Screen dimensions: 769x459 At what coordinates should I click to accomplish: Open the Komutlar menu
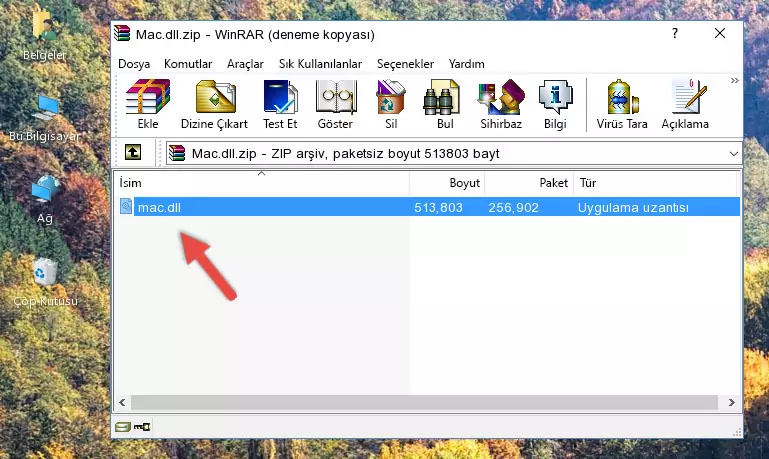pos(188,64)
